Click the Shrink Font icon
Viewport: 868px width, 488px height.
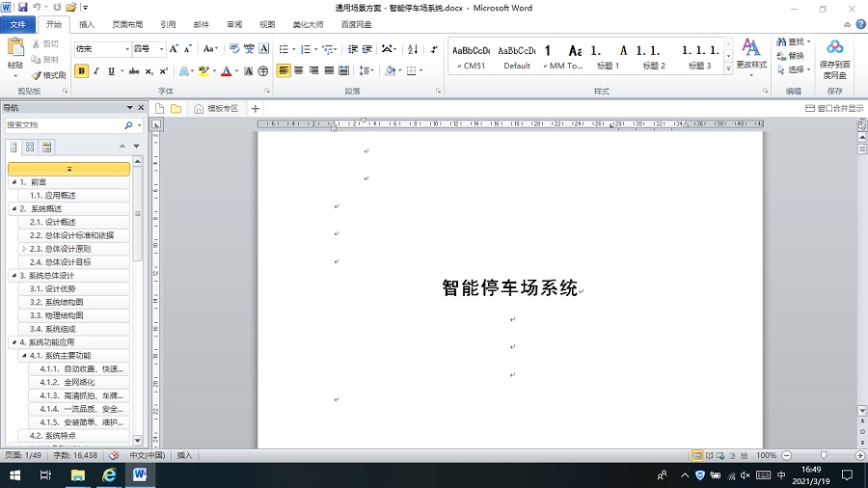tap(188, 48)
